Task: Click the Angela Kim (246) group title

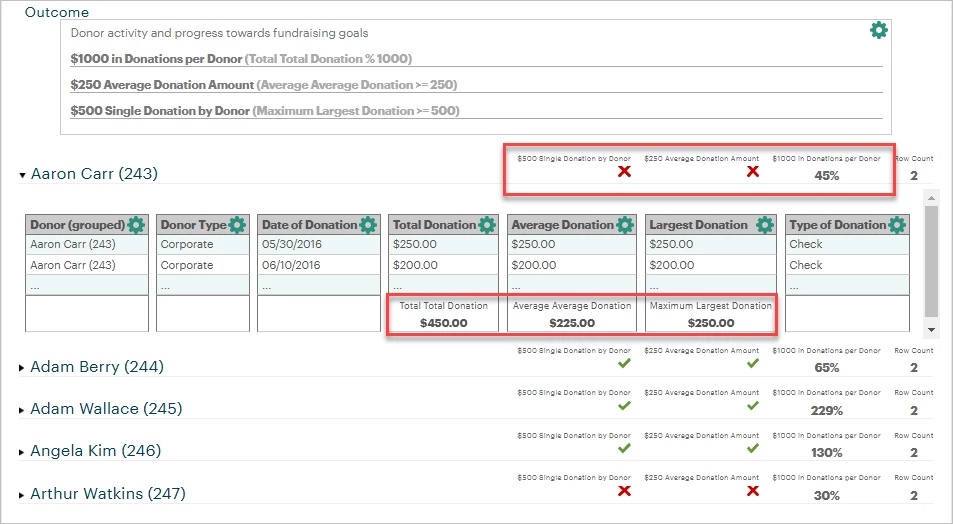Action: pyautogui.click(x=96, y=451)
